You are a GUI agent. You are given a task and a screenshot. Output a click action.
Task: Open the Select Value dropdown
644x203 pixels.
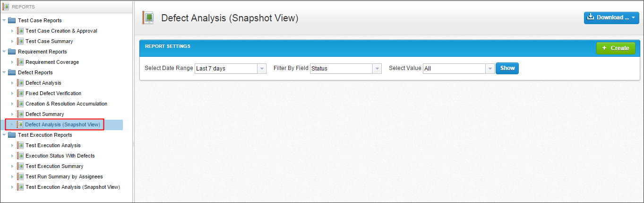click(489, 69)
